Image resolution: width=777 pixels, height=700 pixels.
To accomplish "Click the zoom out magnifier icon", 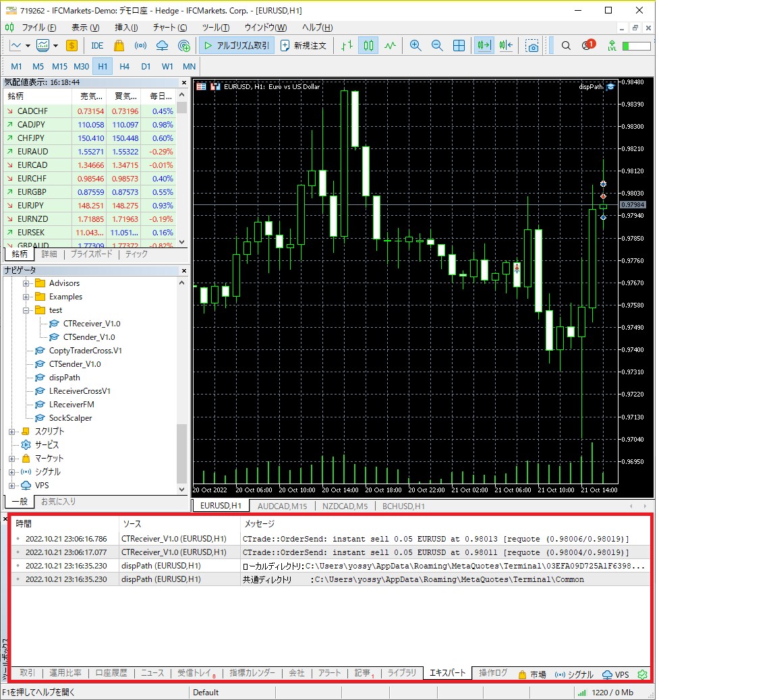I will [437, 46].
